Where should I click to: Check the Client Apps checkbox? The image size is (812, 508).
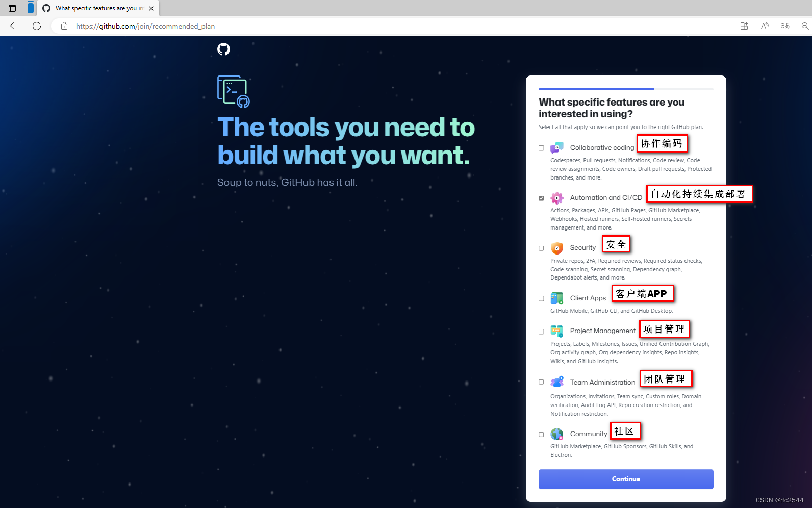tap(541, 298)
